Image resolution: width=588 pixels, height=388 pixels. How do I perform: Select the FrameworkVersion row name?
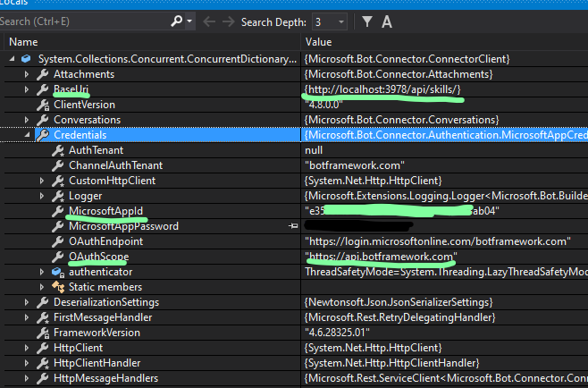[97, 333]
